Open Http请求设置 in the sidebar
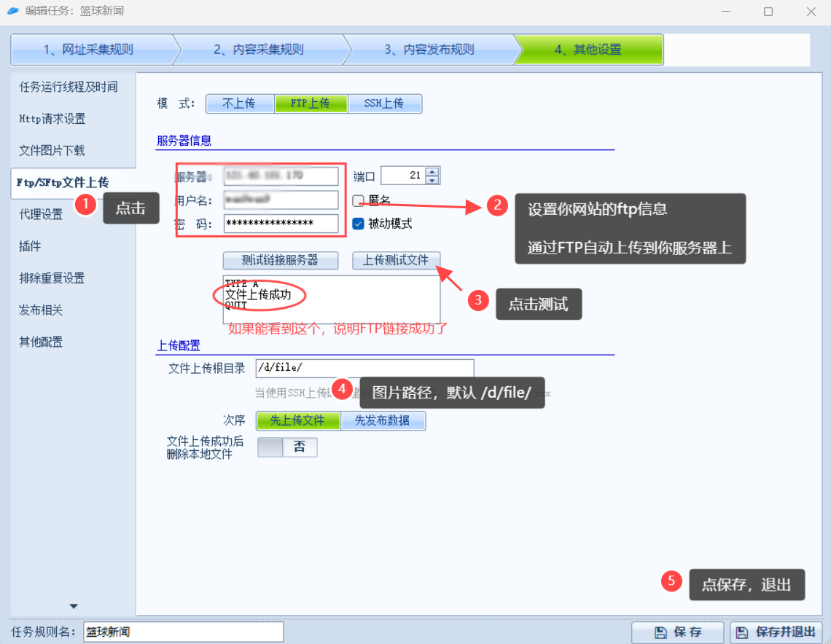831x644 pixels. pyautogui.click(x=52, y=119)
